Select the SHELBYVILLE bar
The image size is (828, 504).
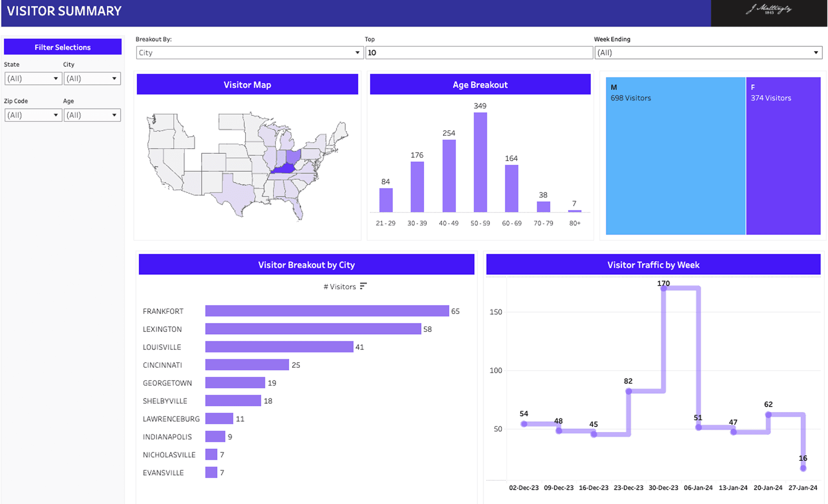[x=233, y=400]
